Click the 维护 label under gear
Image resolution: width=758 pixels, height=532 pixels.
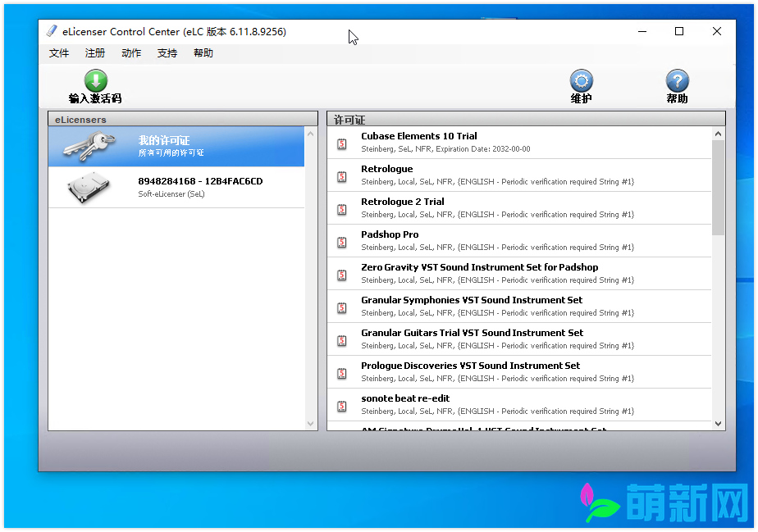pos(581,98)
